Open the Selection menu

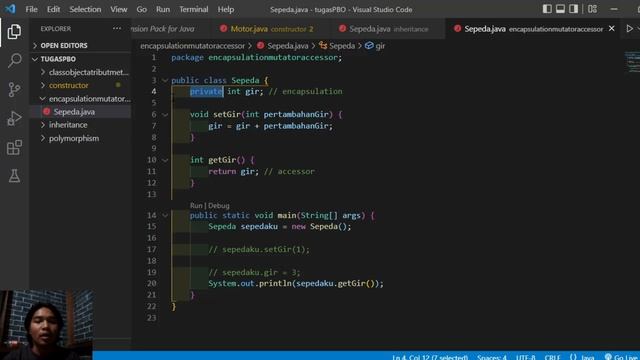coord(85,9)
